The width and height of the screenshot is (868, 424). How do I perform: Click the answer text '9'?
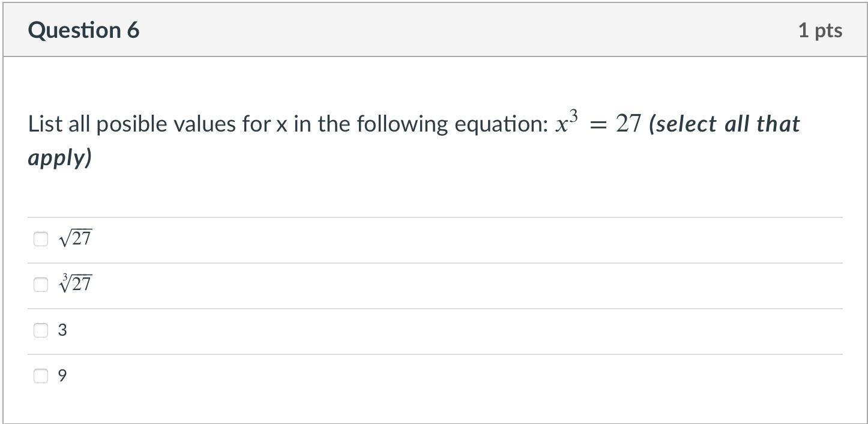click(62, 376)
